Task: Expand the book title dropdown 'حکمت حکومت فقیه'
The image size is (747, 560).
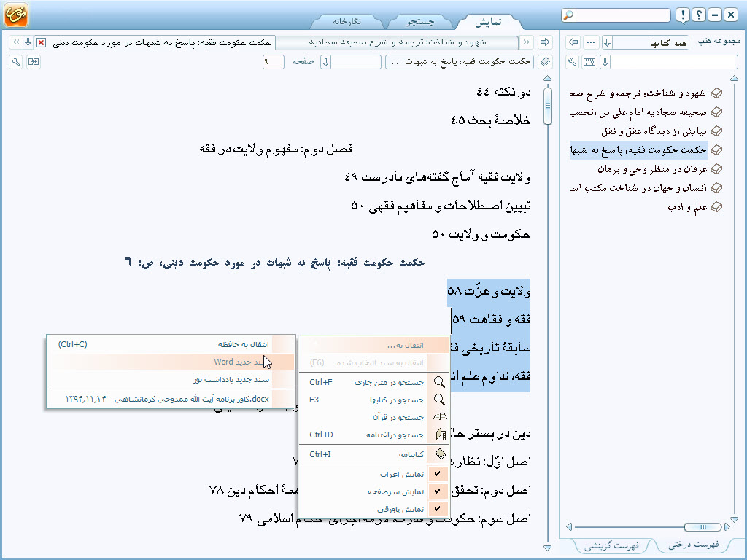Action: (x=459, y=62)
